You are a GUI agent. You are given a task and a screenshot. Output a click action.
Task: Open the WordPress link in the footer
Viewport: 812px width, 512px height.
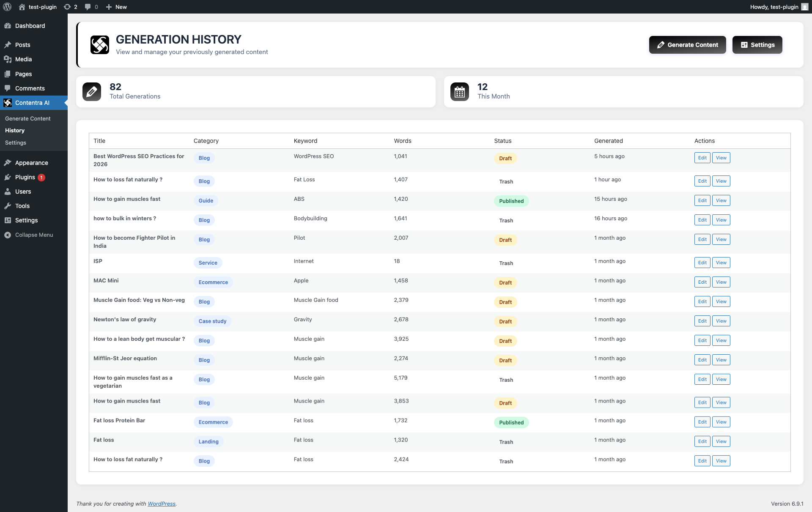tap(162, 504)
